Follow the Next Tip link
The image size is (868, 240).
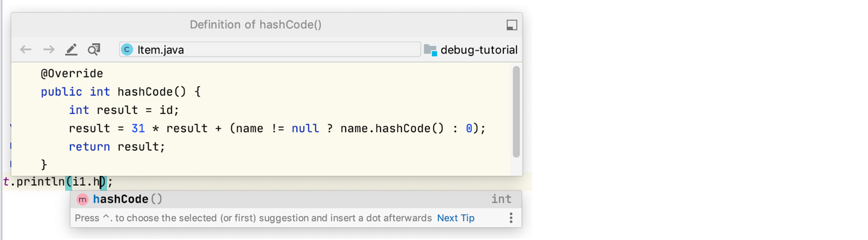pos(456,218)
